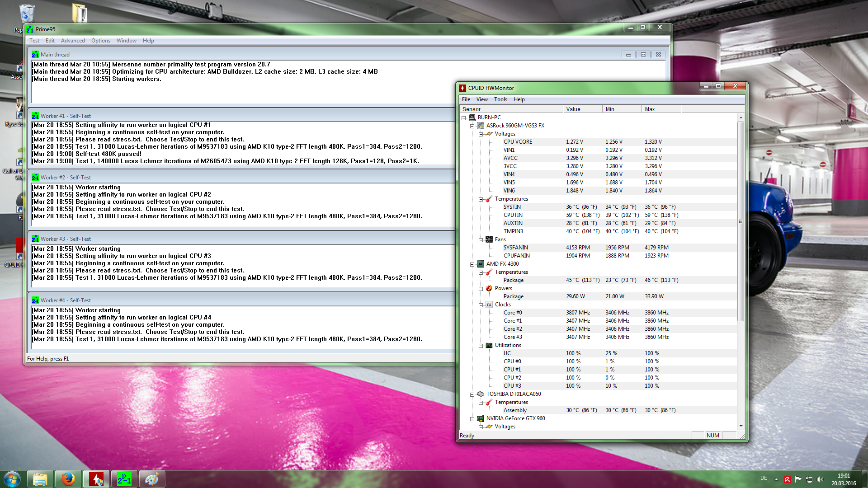This screenshot has height=488, width=868.
Task: Click the Min column header
Action: tap(622, 109)
